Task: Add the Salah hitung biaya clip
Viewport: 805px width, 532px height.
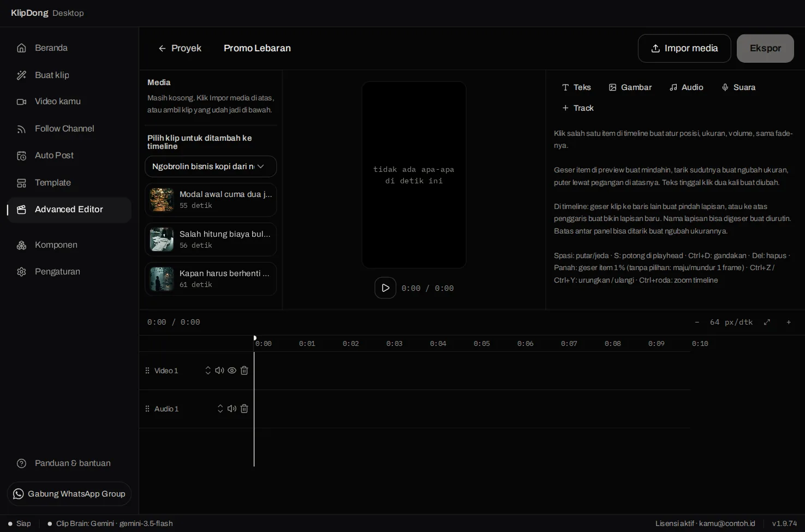Action: pyautogui.click(x=211, y=240)
